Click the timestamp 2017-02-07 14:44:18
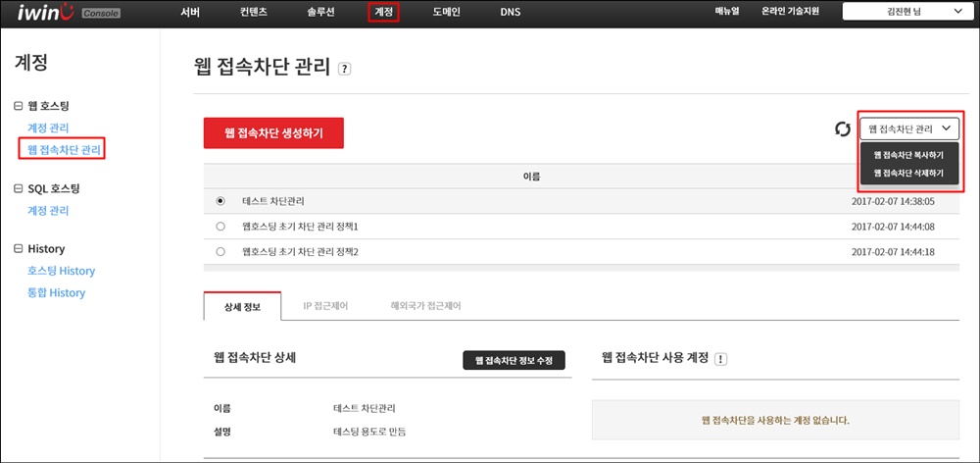Screen dimensions: 980x463 coord(893,251)
